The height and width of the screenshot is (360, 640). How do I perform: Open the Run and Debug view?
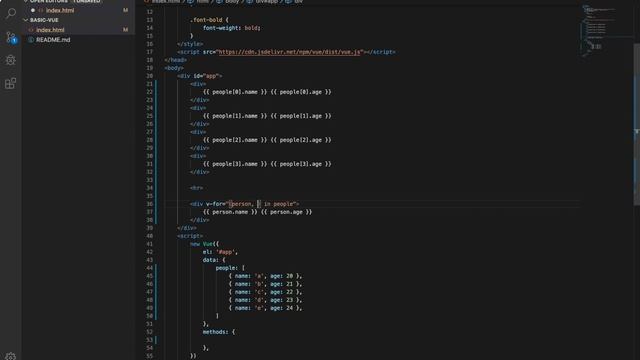tap(11, 60)
